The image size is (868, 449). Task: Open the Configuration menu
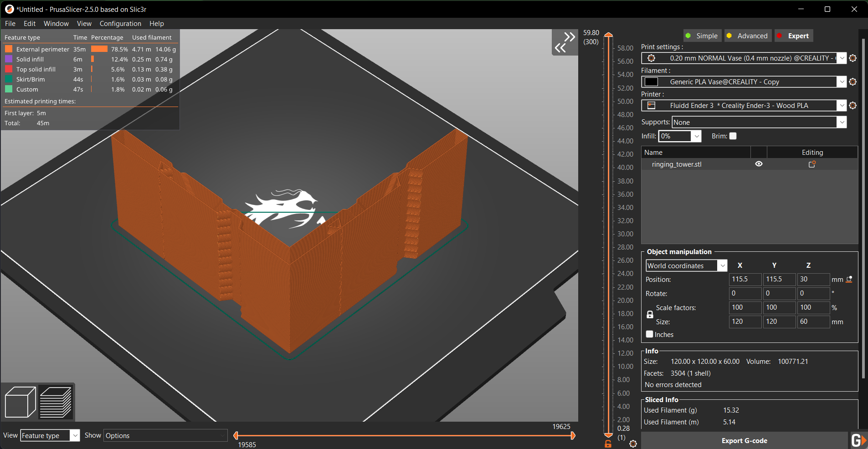pyautogui.click(x=120, y=24)
